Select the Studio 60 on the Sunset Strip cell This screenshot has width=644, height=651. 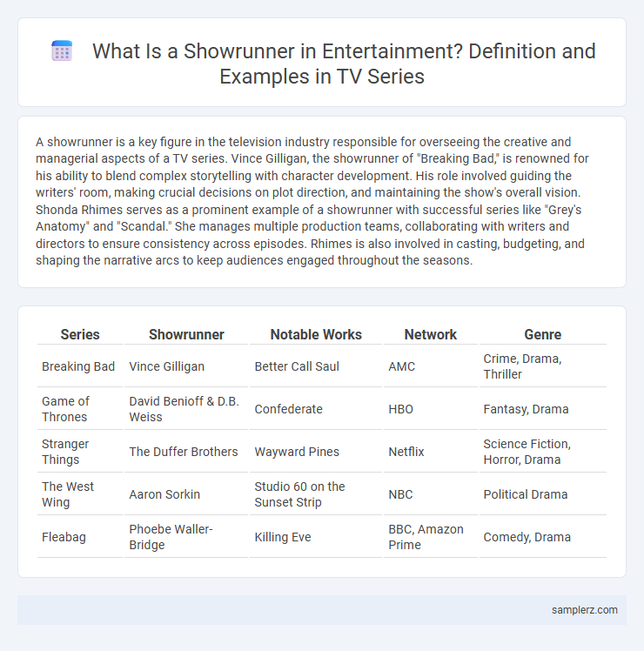pos(316,494)
